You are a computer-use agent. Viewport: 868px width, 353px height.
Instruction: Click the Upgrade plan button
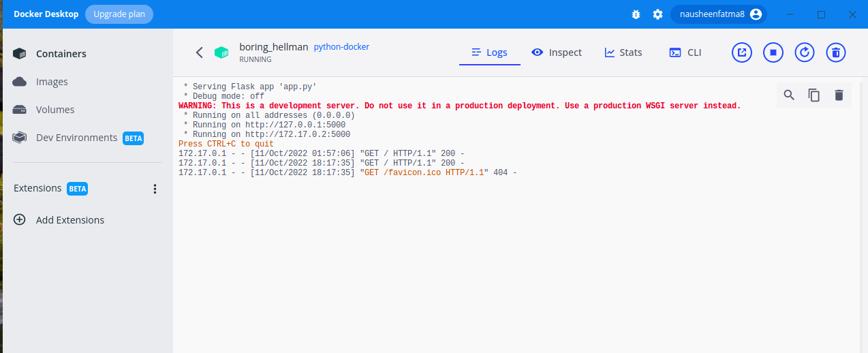119,14
